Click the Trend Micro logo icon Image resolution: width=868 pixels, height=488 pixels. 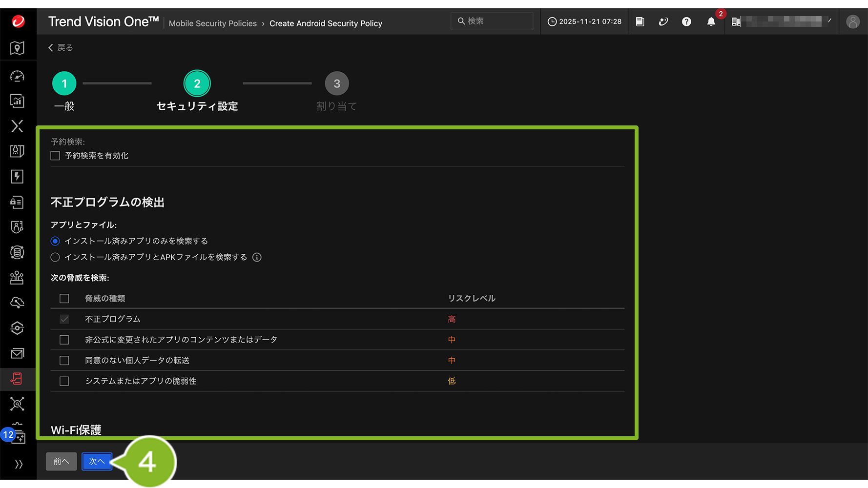click(x=18, y=21)
